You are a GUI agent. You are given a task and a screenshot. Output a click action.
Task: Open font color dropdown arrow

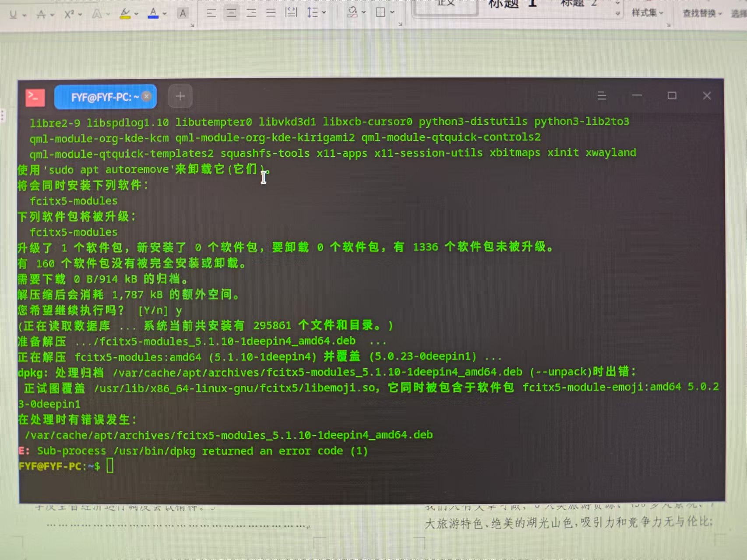pos(165,14)
